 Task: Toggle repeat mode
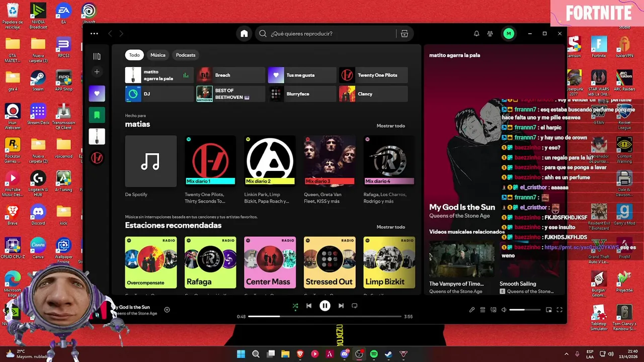pos(355,306)
